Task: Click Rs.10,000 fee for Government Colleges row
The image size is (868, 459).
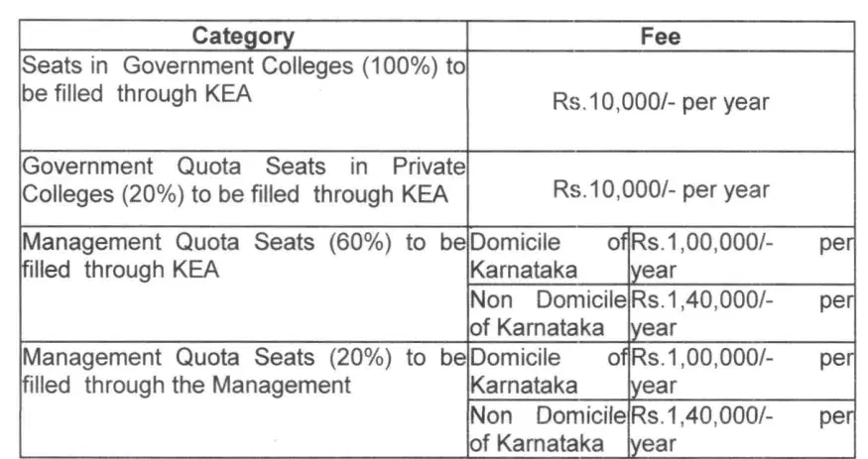Action: [x=661, y=101]
